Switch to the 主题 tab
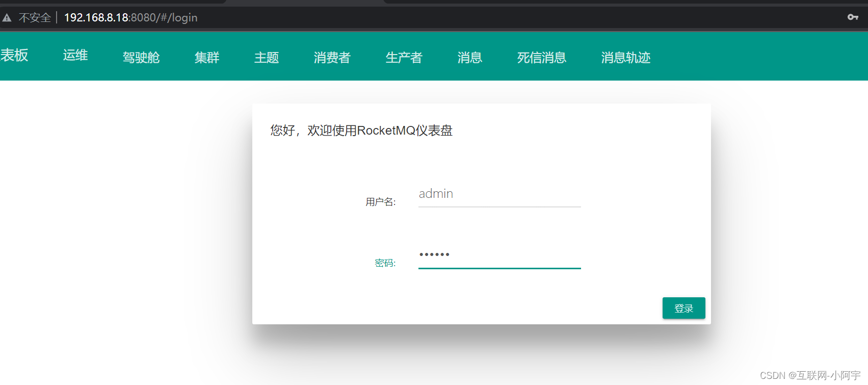This screenshot has width=868, height=385. tap(267, 58)
